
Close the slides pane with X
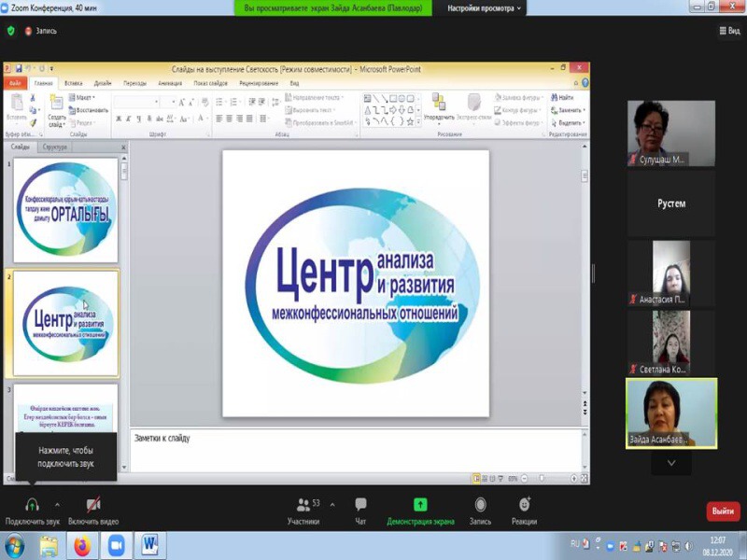(x=123, y=147)
